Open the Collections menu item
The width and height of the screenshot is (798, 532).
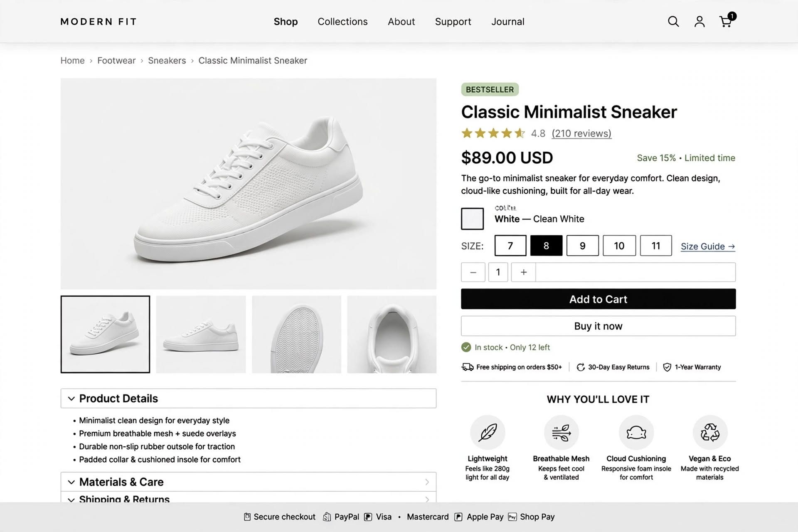342,22
